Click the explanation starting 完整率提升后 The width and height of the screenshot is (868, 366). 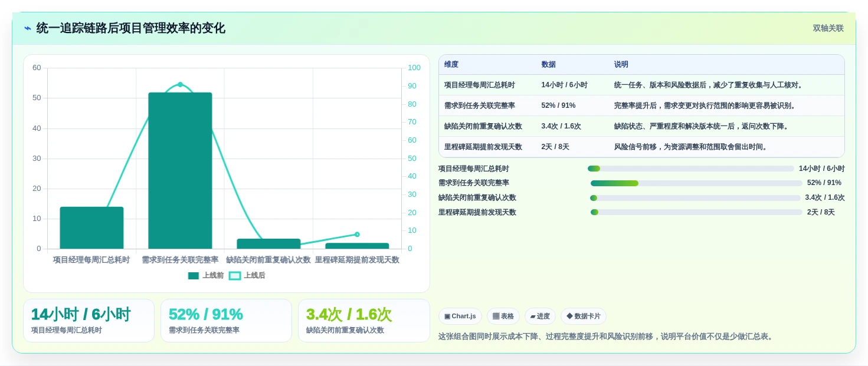pos(705,106)
